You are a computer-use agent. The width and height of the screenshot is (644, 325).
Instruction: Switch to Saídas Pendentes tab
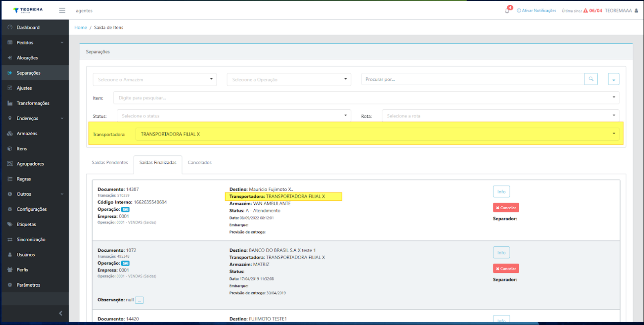pyautogui.click(x=110, y=162)
